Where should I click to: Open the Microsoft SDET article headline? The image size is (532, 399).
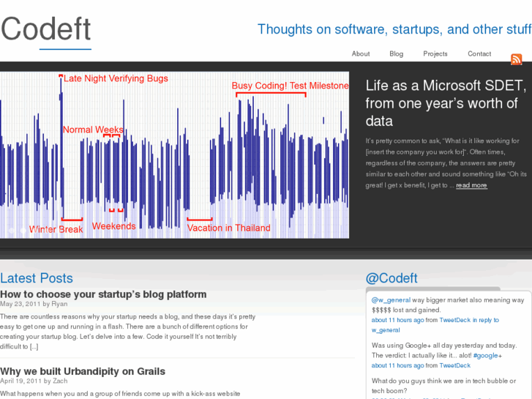coord(445,103)
